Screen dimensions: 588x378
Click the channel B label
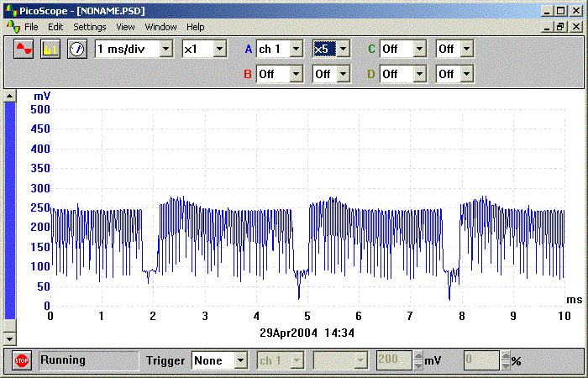[x=248, y=74]
